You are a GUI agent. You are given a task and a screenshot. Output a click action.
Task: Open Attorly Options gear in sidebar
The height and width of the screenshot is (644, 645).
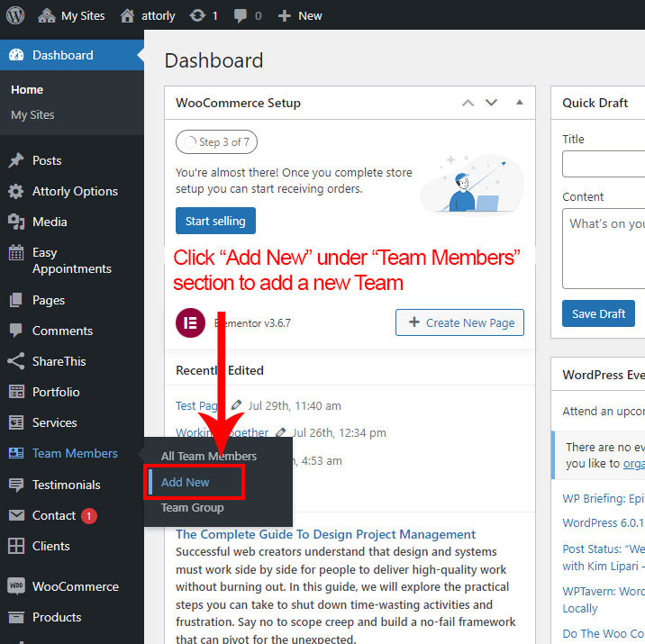pos(16,191)
